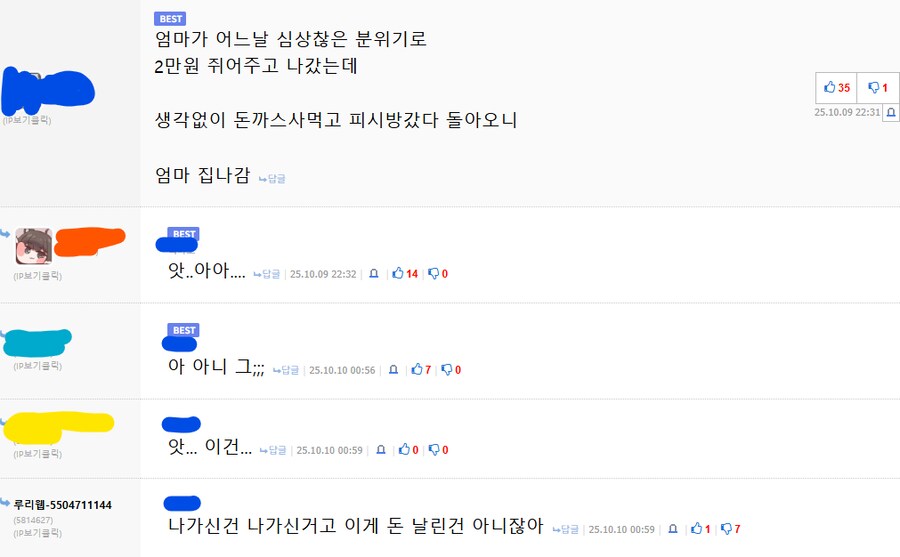
Task: Click 답글 next to '앗..아아....'
Action: click(267, 274)
